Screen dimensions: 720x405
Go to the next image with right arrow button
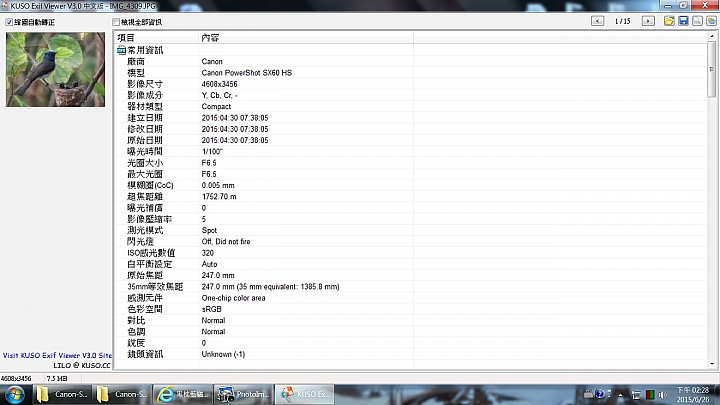point(648,21)
